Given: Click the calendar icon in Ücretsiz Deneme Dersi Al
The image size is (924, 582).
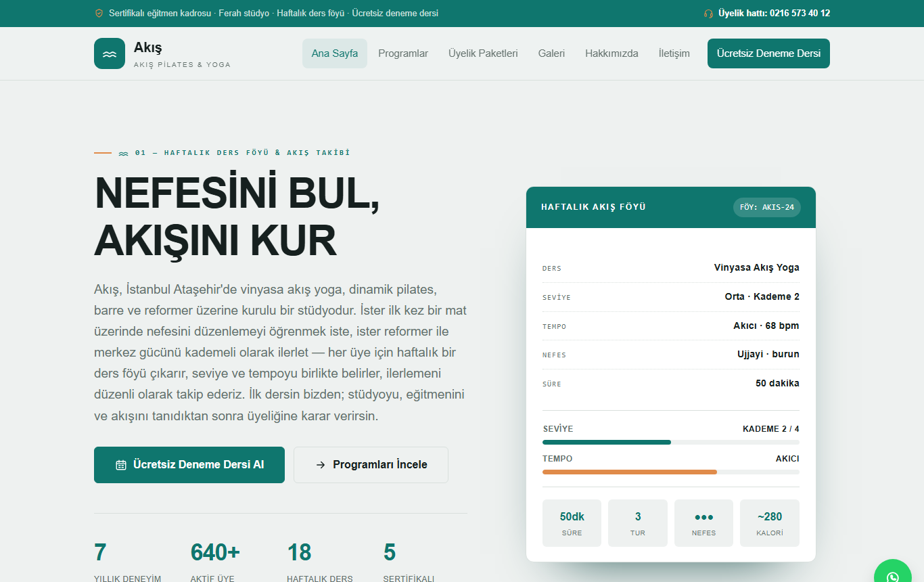Looking at the screenshot, I should click(x=121, y=465).
